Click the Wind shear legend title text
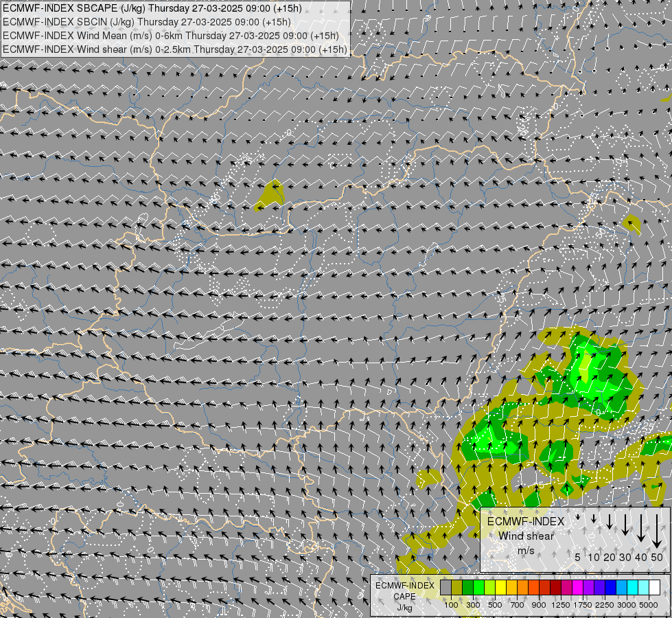This screenshot has height=618, width=672. click(x=526, y=536)
